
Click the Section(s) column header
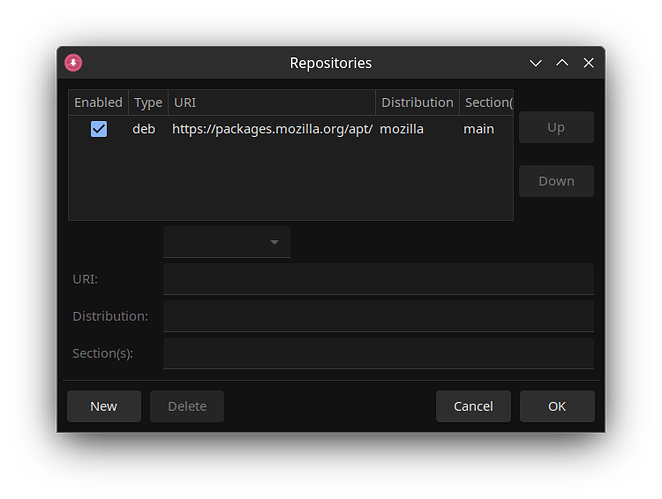[x=487, y=102]
